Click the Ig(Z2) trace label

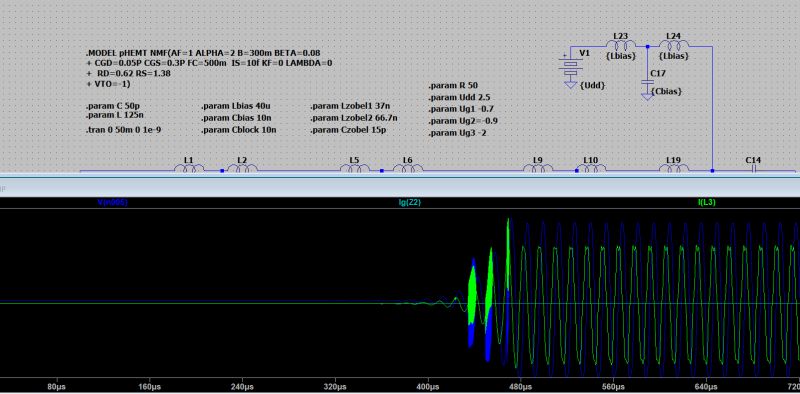coord(410,203)
